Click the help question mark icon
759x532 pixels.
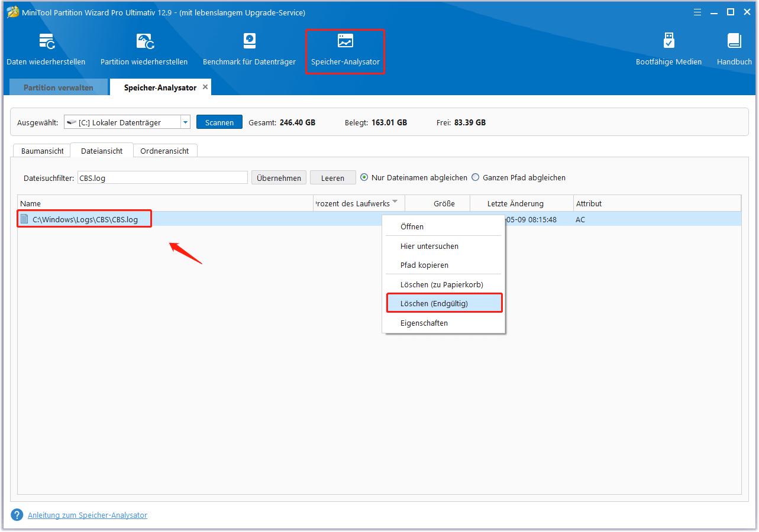pyautogui.click(x=17, y=515)
